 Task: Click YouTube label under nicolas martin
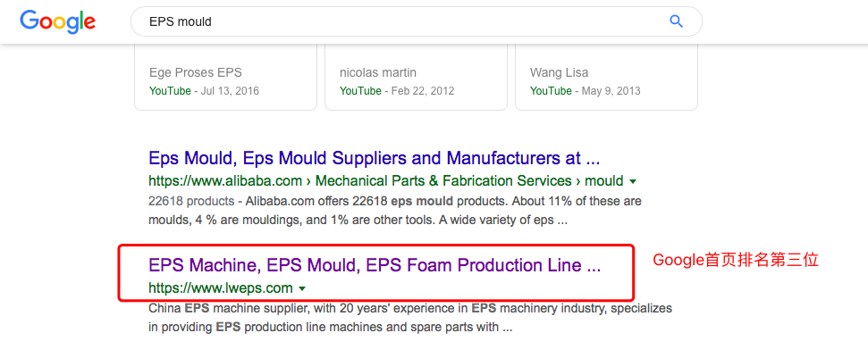click(x=360, y=91)
